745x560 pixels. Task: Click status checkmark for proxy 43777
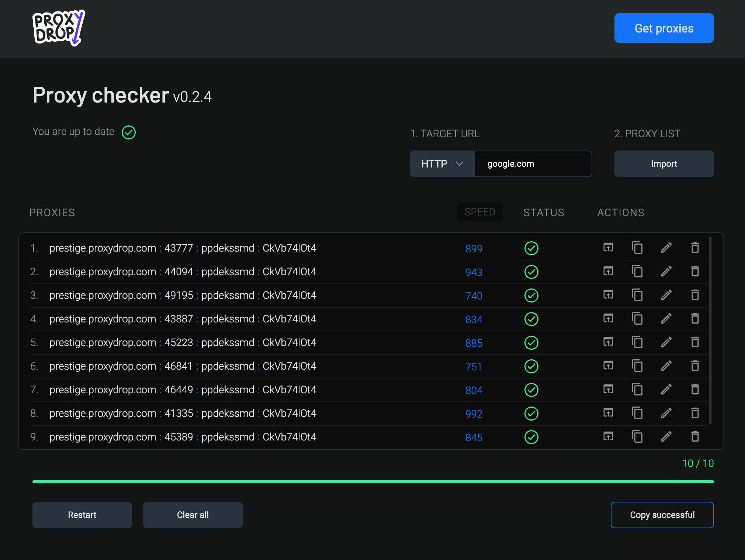[531, 248]
